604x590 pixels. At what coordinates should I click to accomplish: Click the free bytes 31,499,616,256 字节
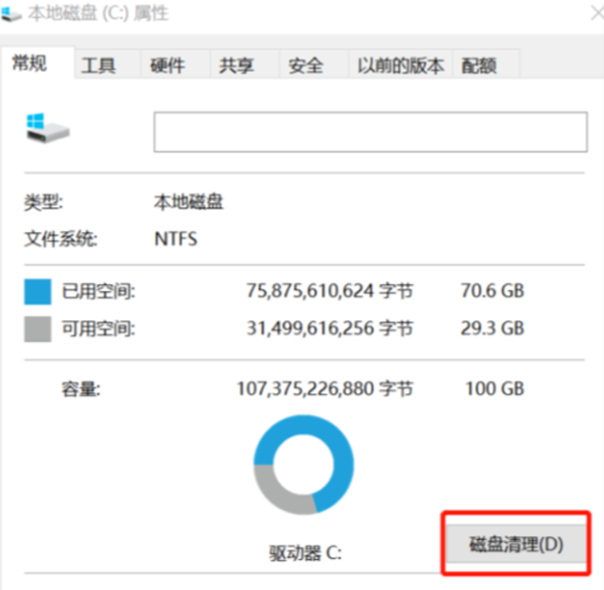[x=330, y=329]
